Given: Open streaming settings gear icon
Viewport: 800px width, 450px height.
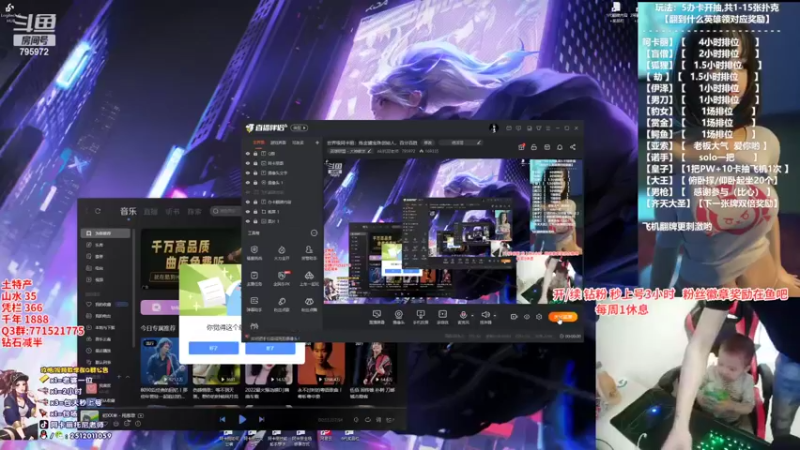Looking at the screenshot, I should click(539, 317).
